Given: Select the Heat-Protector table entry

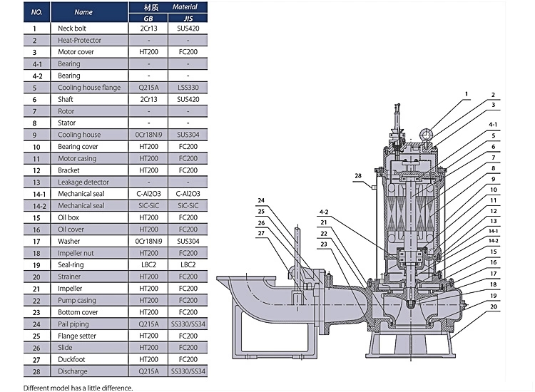Looking at the screenshot, I should tap(79, 41).
